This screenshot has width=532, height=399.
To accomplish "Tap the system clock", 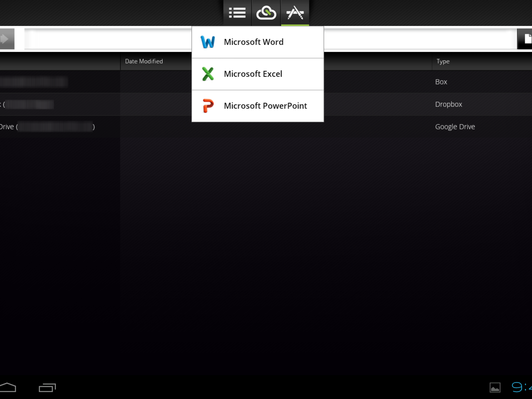I will 522,387.
